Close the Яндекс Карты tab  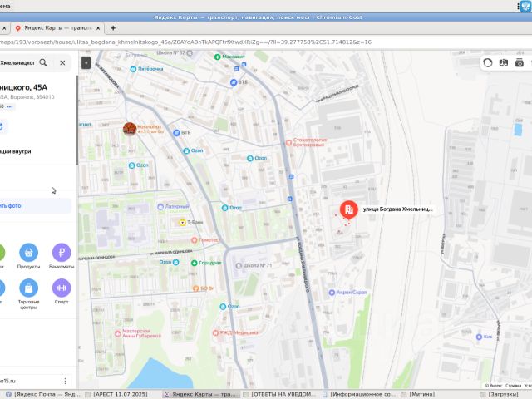98,28
